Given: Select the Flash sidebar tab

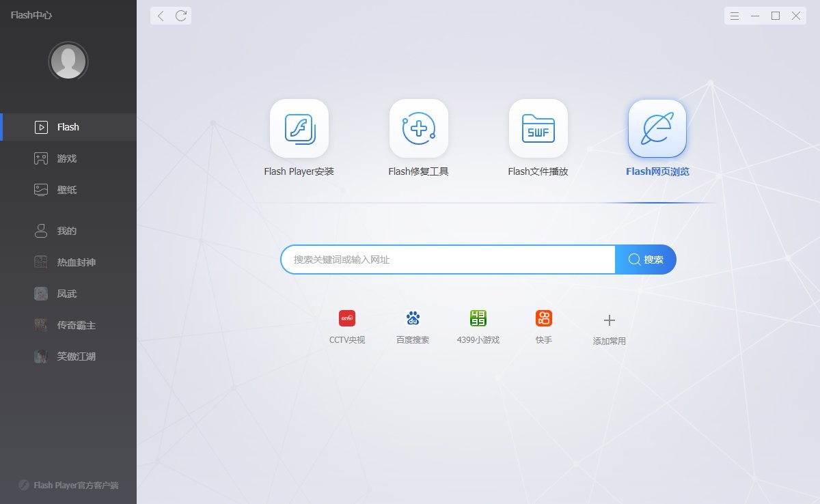Looking at the screenshot, I should [67, 127].
